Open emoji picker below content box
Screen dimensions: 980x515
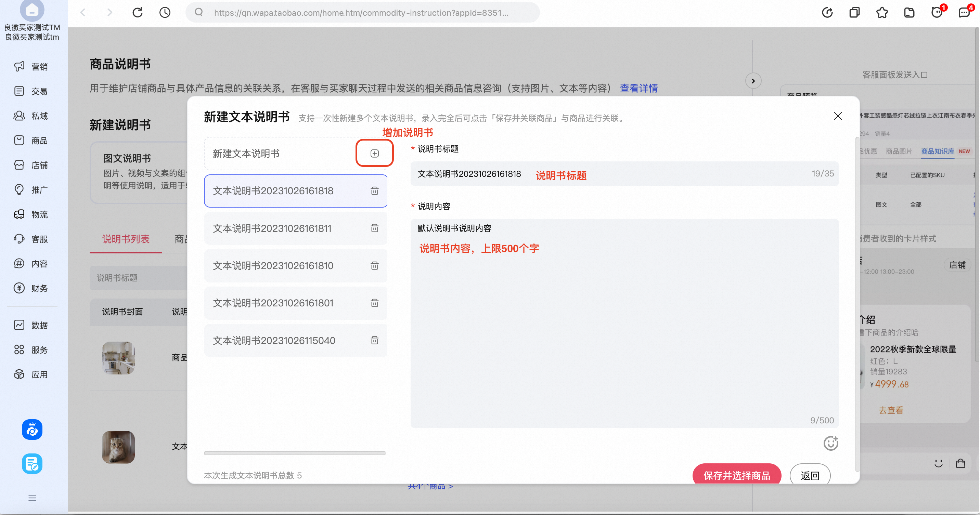point(830,443)
